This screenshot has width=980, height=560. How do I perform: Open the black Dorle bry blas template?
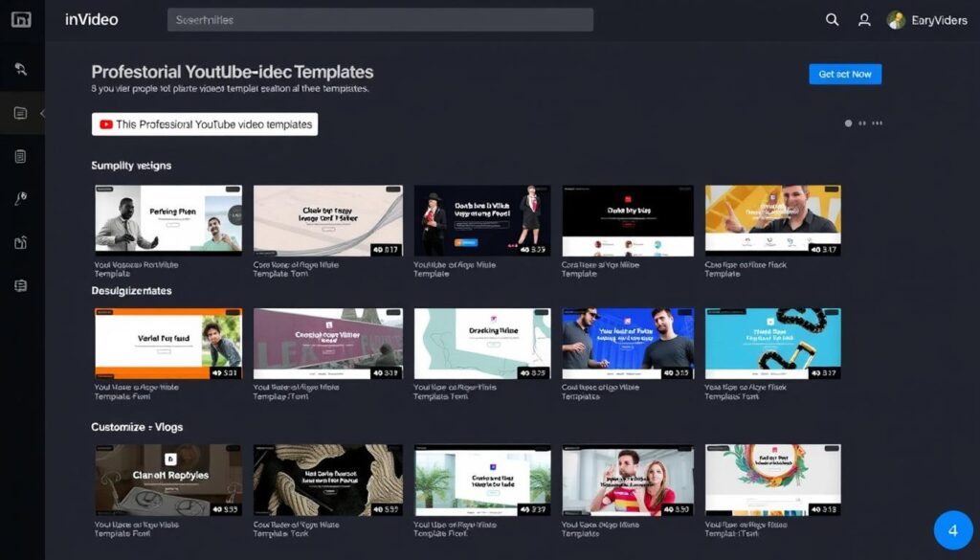628,220
